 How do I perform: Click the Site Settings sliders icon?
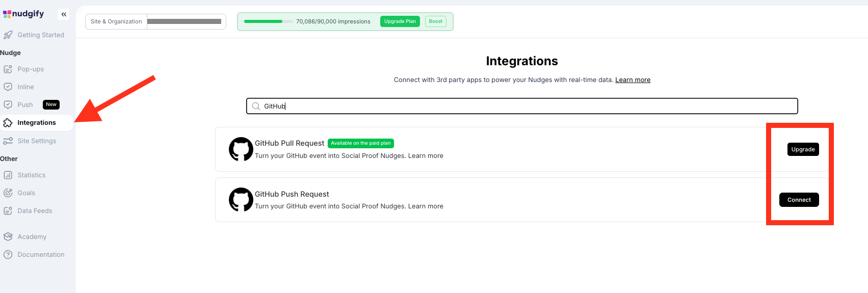[x=8, y=141]
